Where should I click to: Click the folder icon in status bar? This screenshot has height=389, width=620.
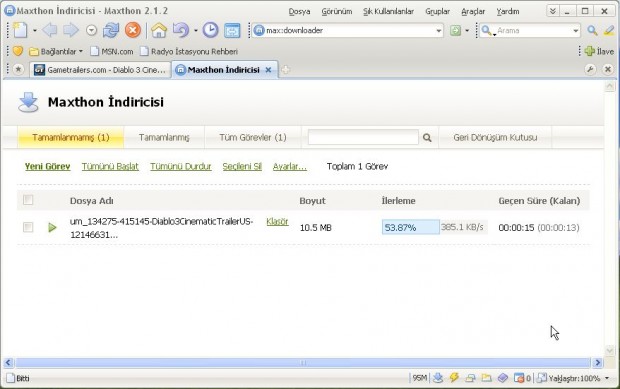pos(486,378)
